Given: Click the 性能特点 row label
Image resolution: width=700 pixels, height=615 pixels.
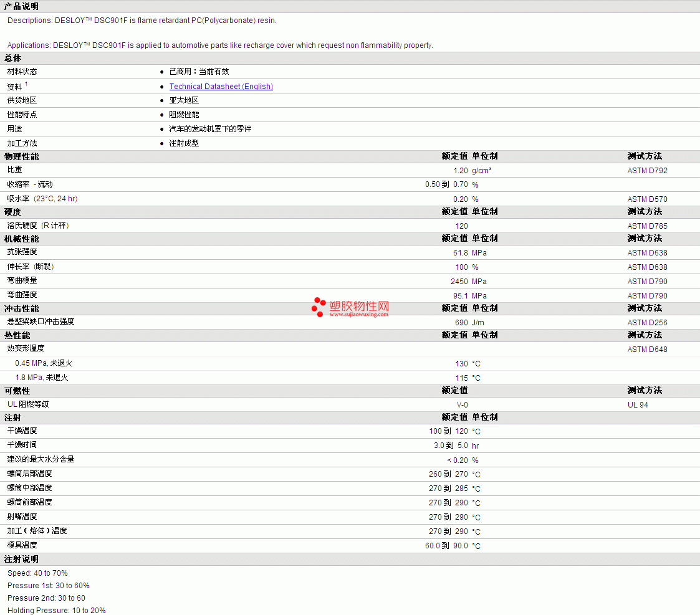Looking at the screenshot, I should click(x=22, y=115).
